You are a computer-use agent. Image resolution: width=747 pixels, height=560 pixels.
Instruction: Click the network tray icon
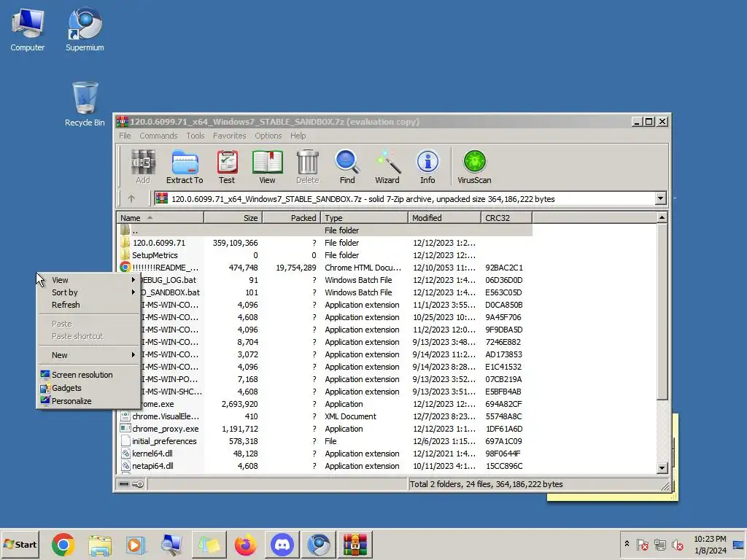point(659,545)
